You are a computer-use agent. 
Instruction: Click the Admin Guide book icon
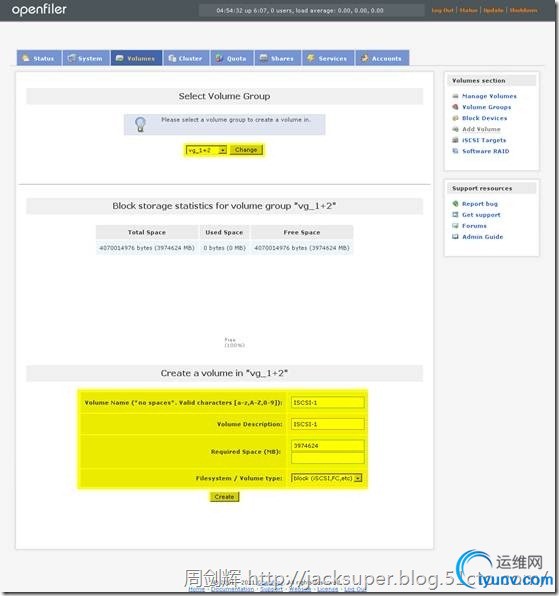455,237
